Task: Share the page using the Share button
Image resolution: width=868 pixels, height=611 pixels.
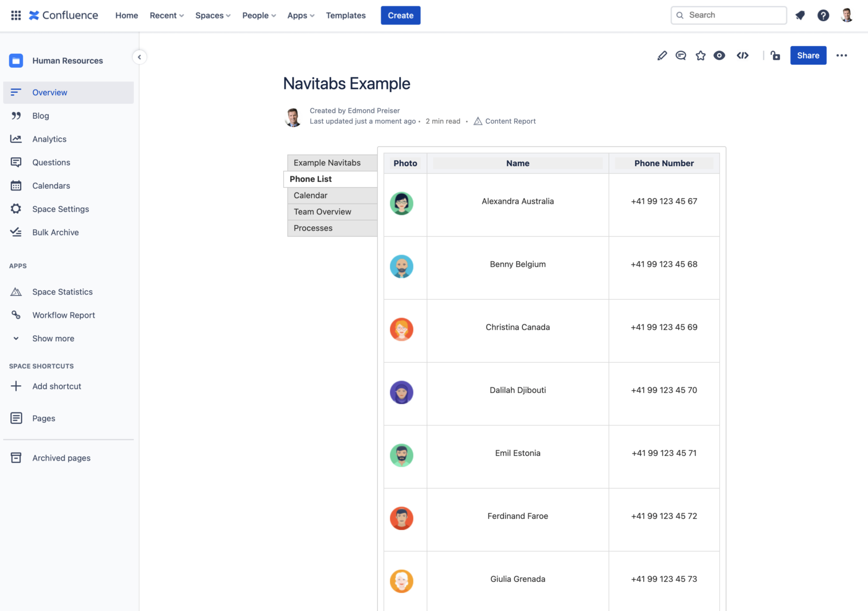Action: (x=808, y=55)
